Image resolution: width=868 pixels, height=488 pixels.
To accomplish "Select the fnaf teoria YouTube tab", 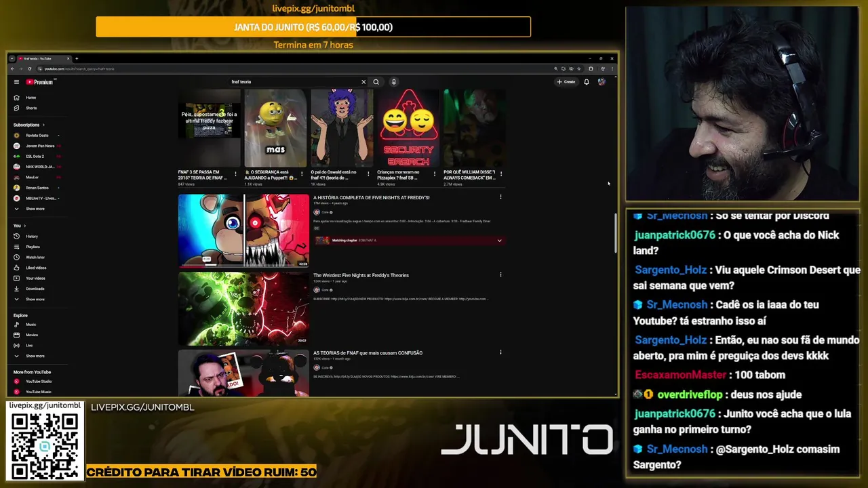I will pos(43,58).
